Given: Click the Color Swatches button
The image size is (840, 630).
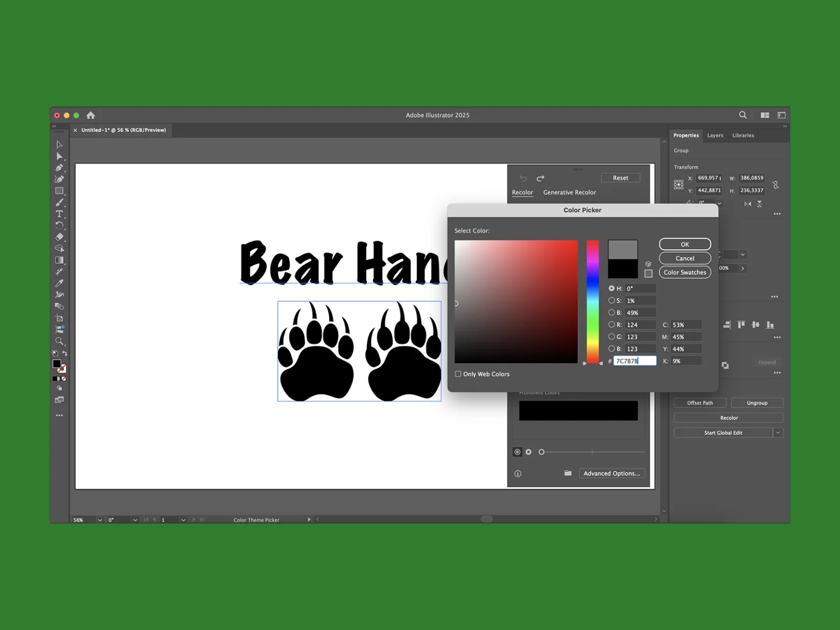Looking at the screenshot, I should [685, 272].
